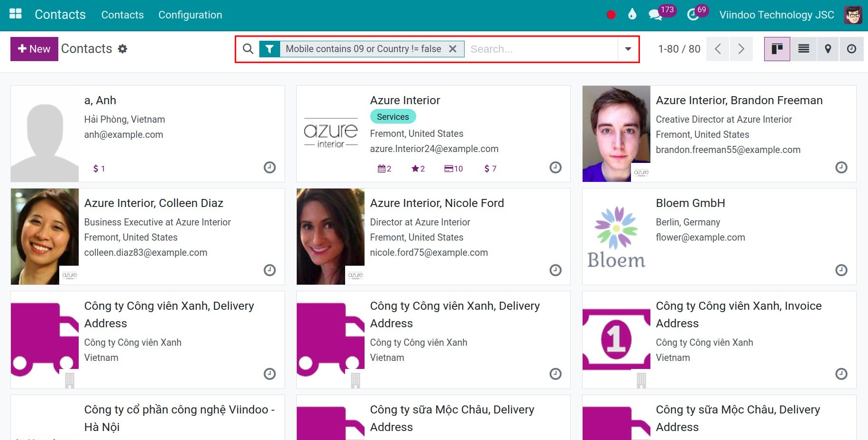Open activity clock on Invoice Address card
This screenshot has height=440, width=868.
pyautogui.click(x=841, y=374)
